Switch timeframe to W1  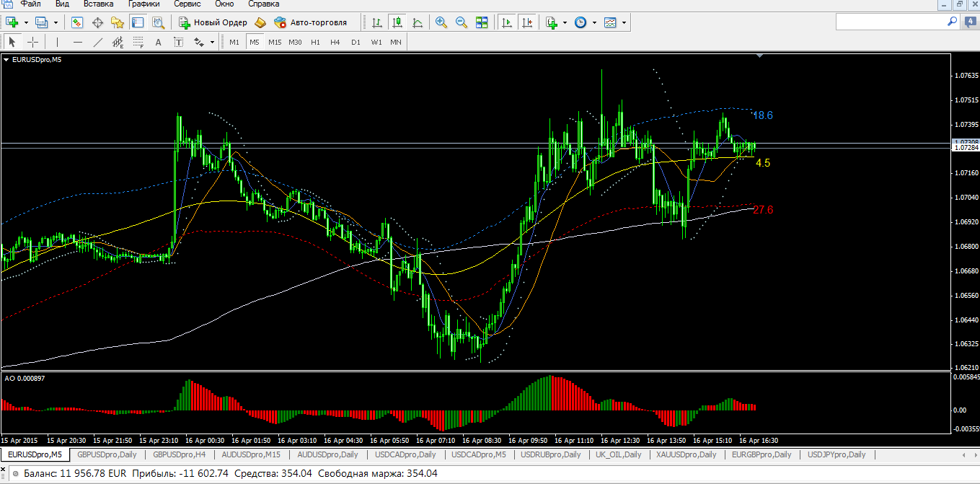pos(376,42)
